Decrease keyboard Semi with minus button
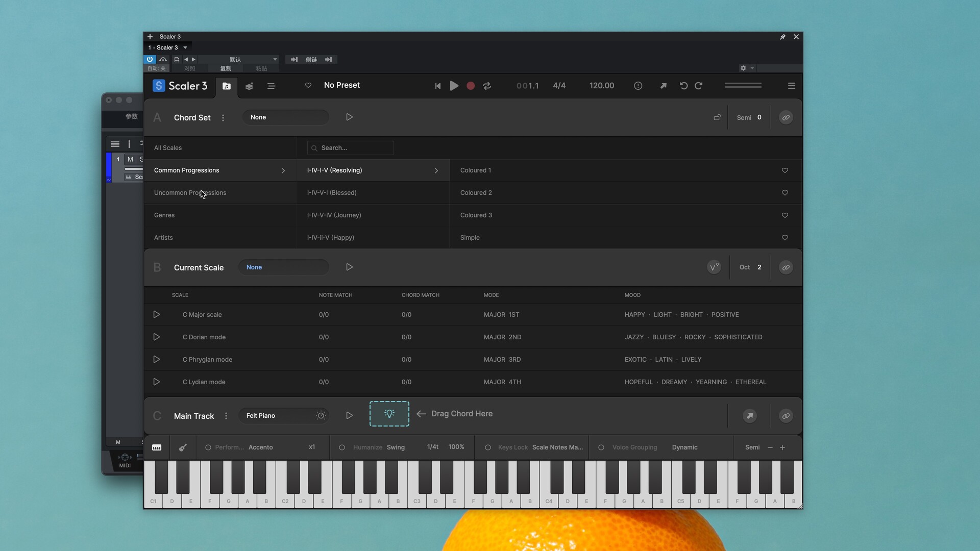 pos(770,447)
